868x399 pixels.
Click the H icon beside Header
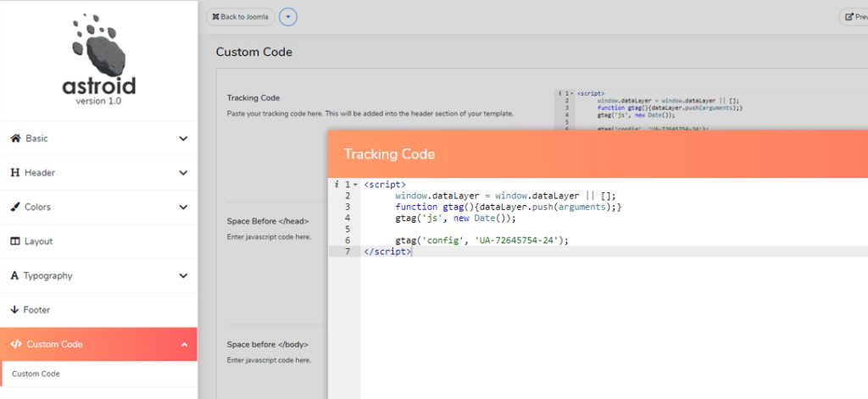(15, 173)
